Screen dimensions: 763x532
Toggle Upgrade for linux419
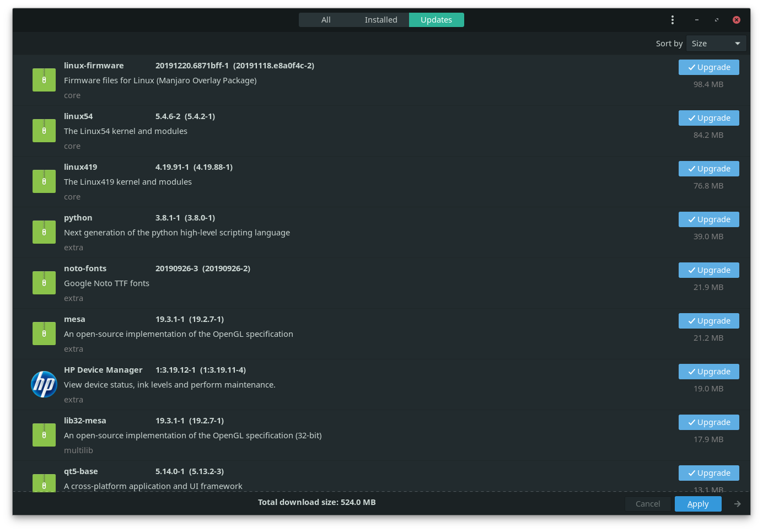(x=709, y=169)
